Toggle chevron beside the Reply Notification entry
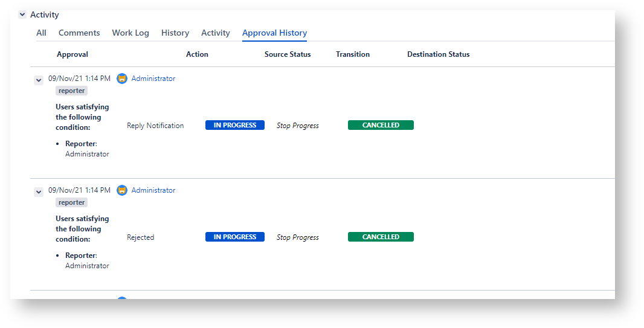The image size is (644, 328). pos(39,80)
